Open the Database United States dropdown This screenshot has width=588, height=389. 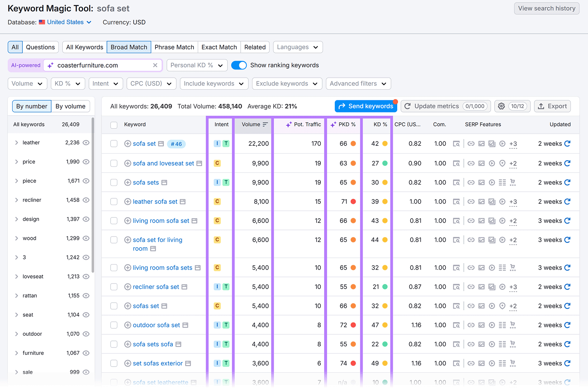(65, 22)
